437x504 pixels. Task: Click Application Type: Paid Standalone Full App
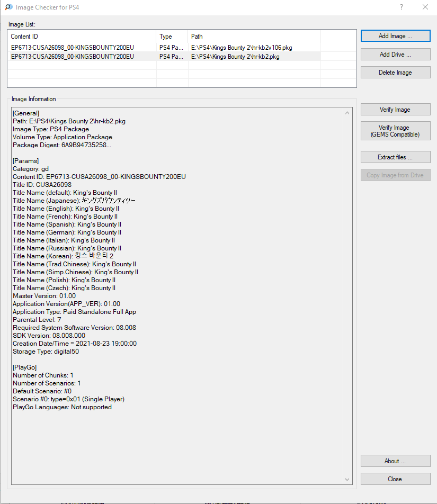click(x=74, y=312)
